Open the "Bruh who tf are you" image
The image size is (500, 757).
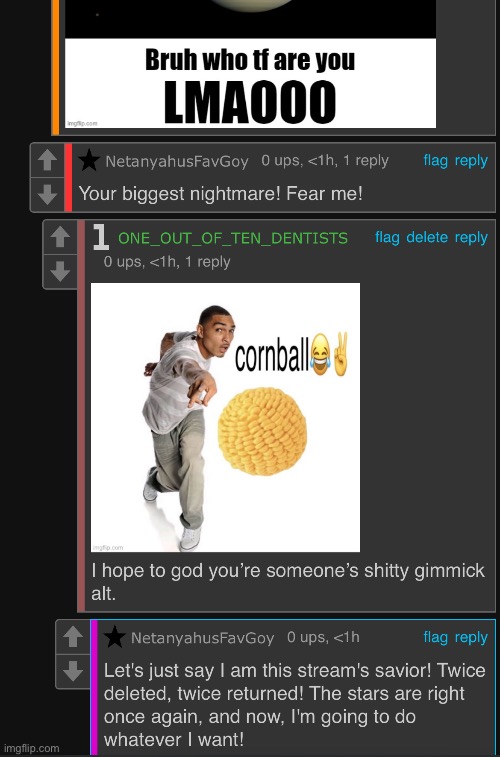[250, 64]
